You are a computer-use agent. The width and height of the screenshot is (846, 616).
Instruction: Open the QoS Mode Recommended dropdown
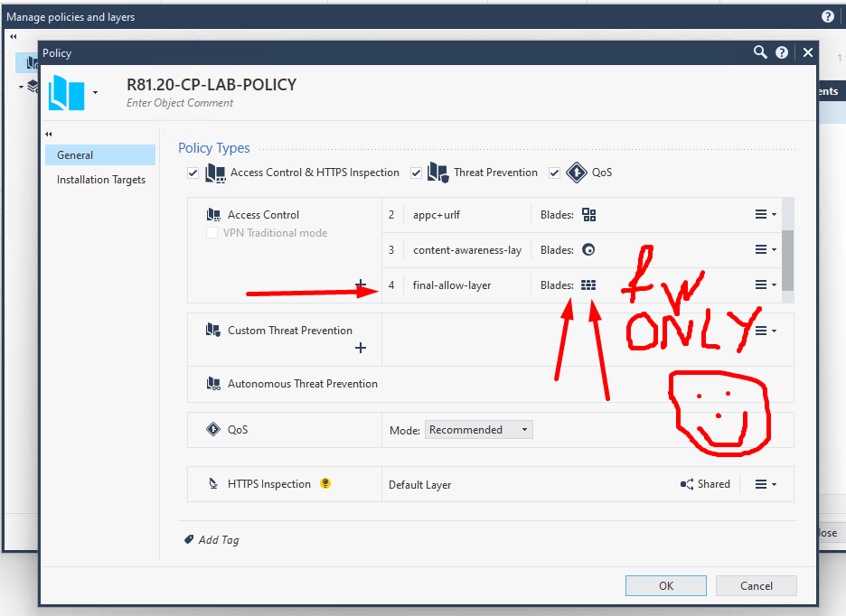coord(478,430)
